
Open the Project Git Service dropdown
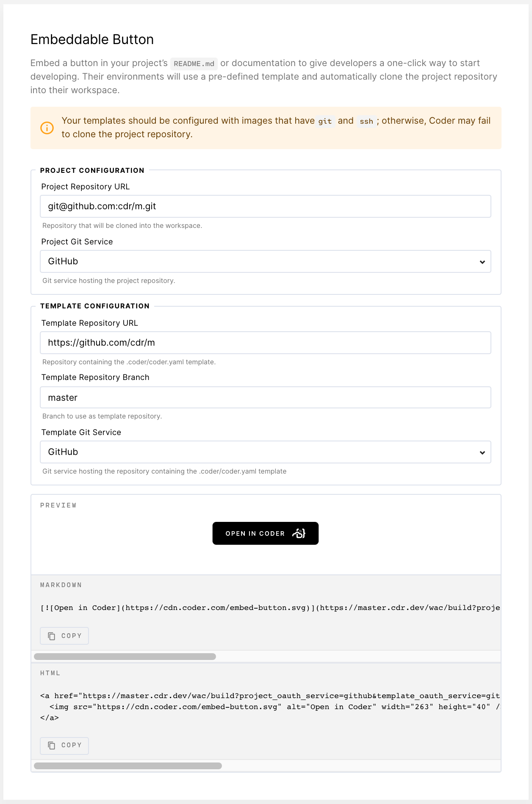click(x=265, y=261)
